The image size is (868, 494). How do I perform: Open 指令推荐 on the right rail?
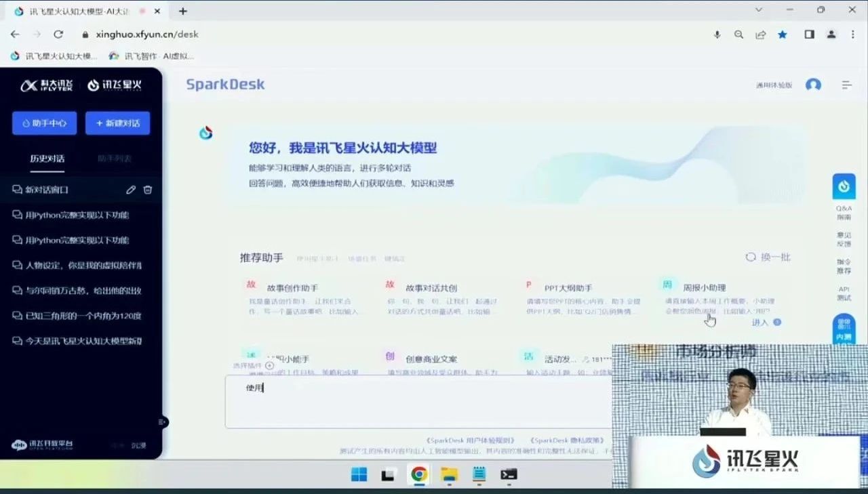844,266
